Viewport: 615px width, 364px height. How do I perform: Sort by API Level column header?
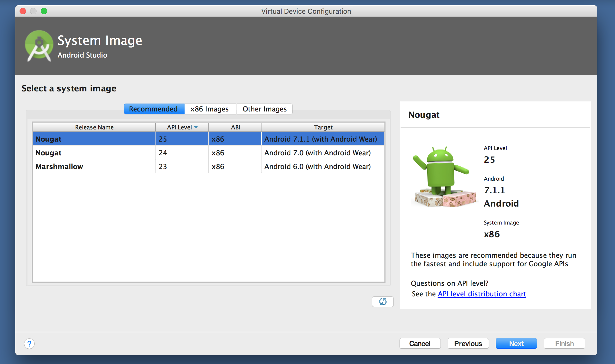pos(182,127)
